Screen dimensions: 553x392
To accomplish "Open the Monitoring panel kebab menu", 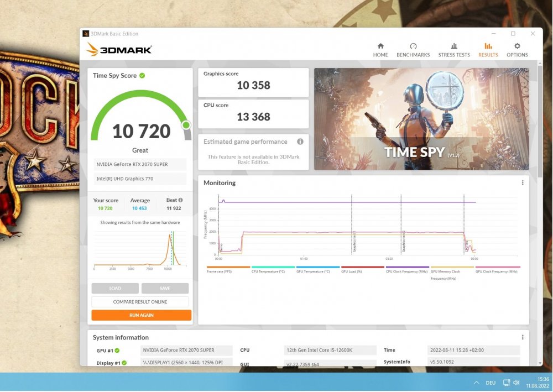I will point(522,182).
